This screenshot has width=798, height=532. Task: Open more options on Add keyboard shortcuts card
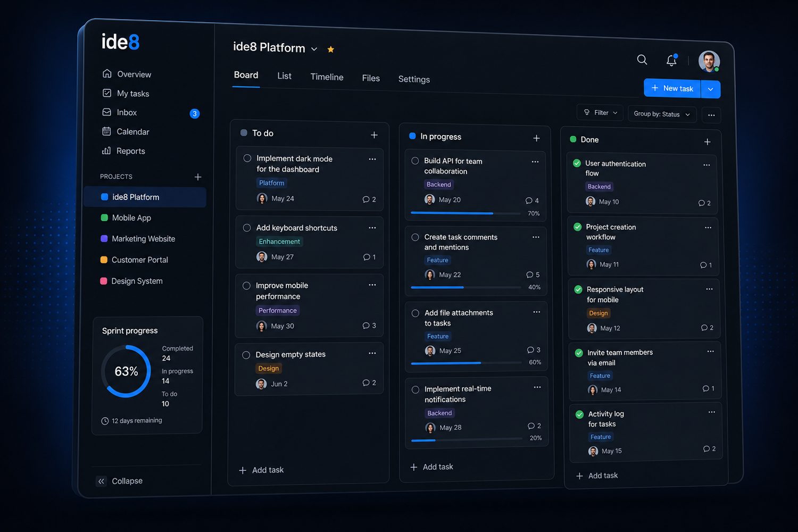[x=372, y=228]
